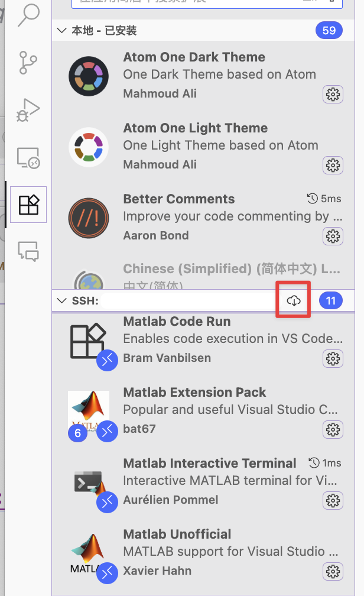Open Manage gear for Matlab Unofficial
The height and width of the screenshot is (596, 364).
click(x=333, y=571)
